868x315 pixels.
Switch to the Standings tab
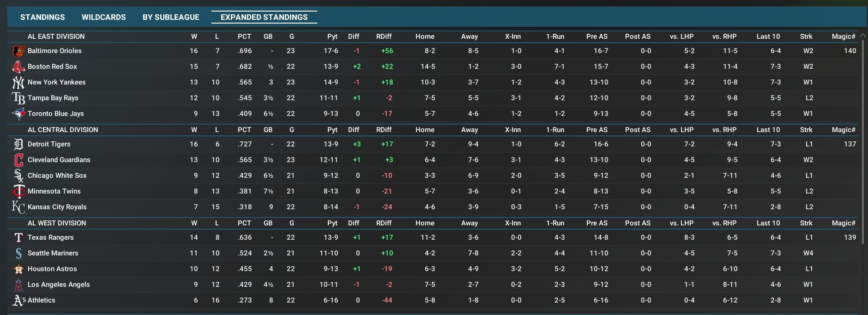[x=42, y=17]
